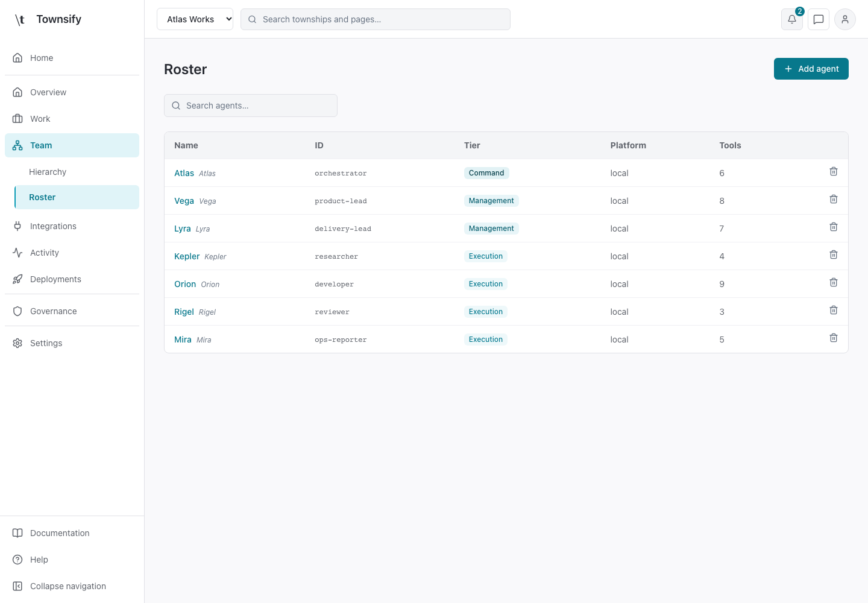The image size is (868, 603).
Task: Collapse the navigation sidebar
Action: click(72, 586)
